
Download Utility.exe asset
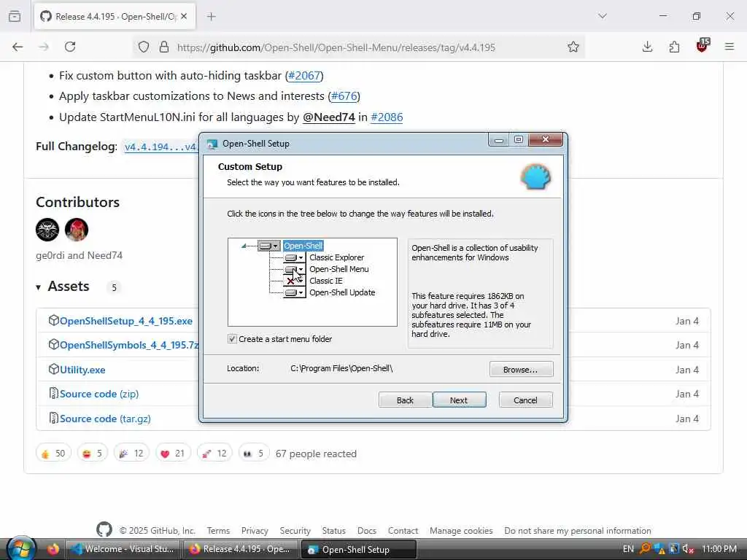pyautogui.click(x=82, y=370)
